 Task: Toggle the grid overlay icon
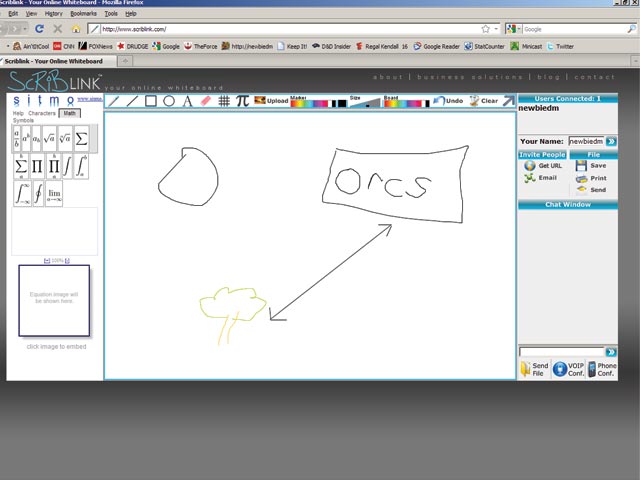coord(225,101)
